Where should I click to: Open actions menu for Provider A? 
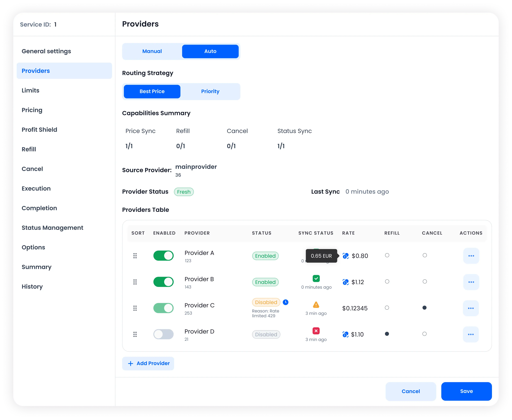tap(471, 256)
